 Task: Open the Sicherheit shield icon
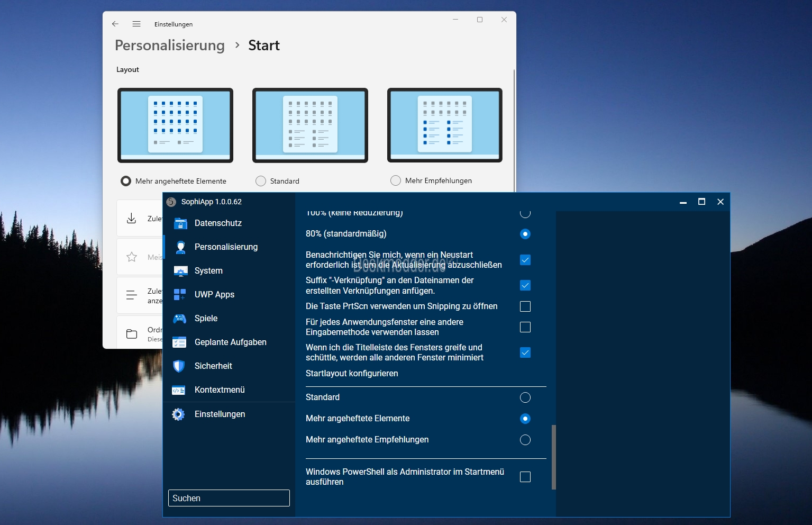coord(179,366)
